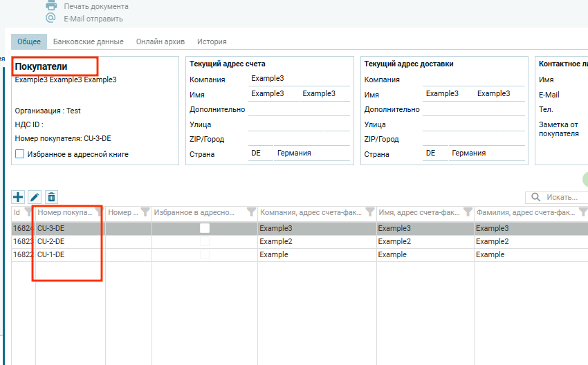Check favorite box in CU-2-DE row
This screenshot has height=365, width=588.
[x=205, y=241]
